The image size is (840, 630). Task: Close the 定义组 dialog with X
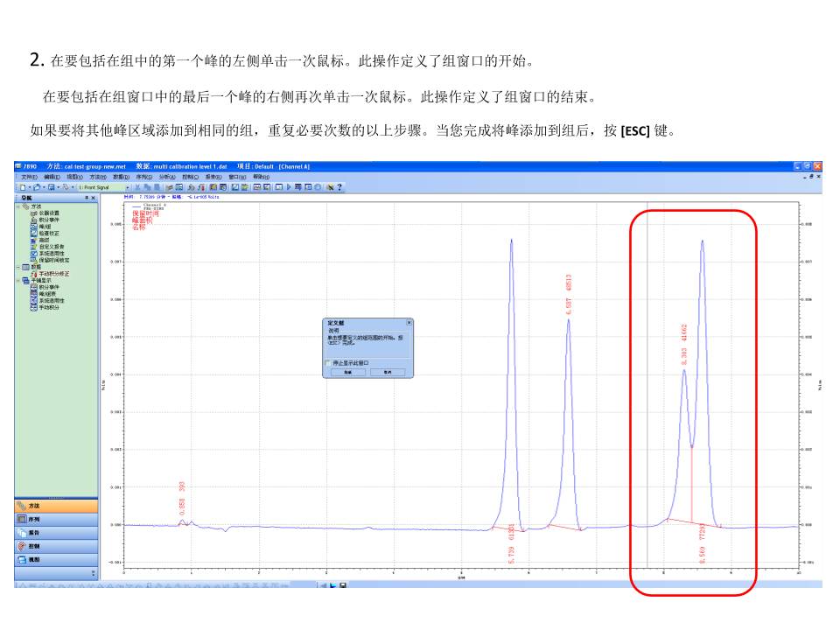(409, 323)
